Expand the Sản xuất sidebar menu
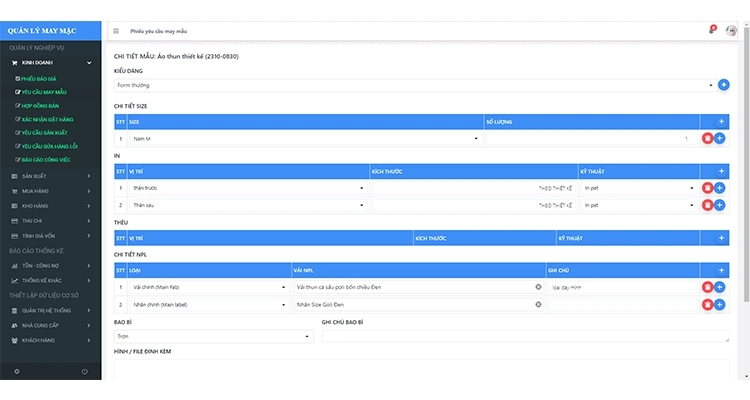 50,175
